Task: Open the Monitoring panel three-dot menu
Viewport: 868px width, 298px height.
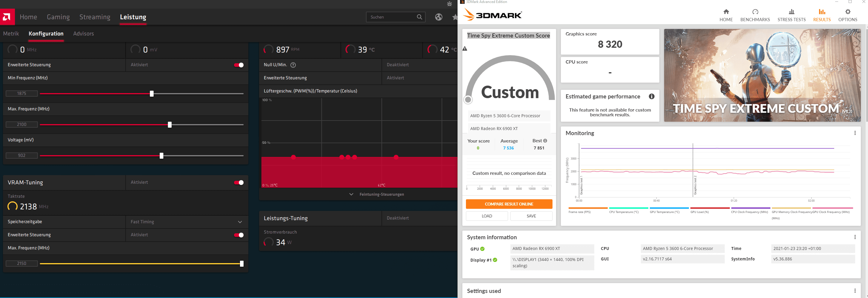Action: point(855,133)
